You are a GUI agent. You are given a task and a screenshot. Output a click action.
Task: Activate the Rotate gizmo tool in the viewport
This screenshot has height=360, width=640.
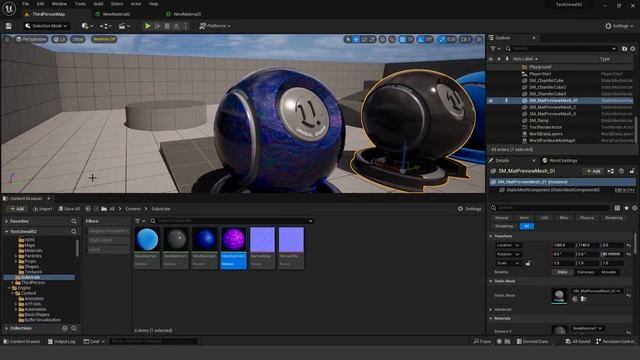(364, 39)
